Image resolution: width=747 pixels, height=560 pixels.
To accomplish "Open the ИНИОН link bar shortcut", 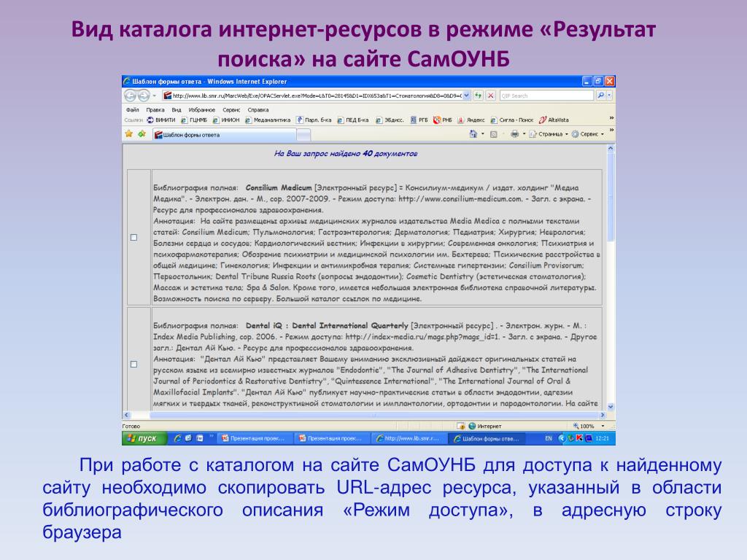I will click(226, 120).
